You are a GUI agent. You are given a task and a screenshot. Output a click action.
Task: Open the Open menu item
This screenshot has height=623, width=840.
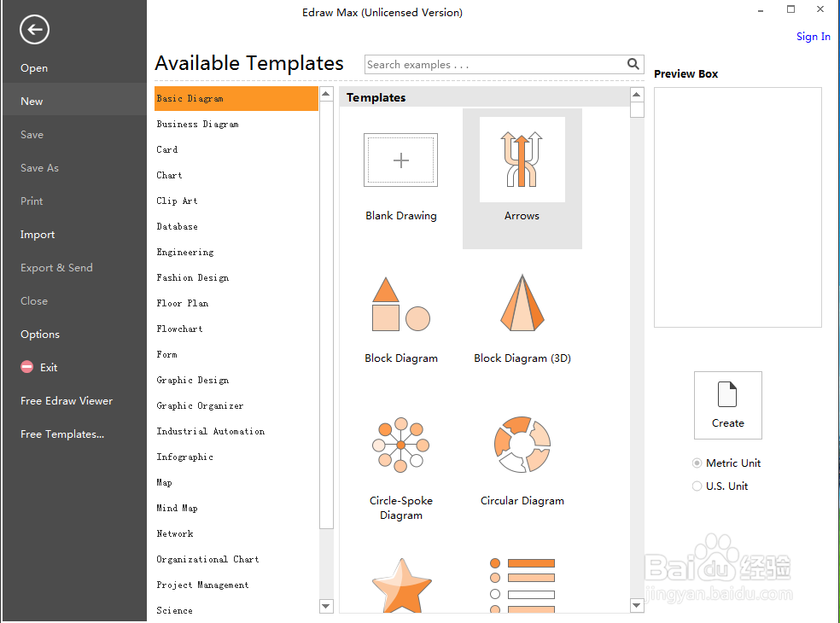point(34,68)
